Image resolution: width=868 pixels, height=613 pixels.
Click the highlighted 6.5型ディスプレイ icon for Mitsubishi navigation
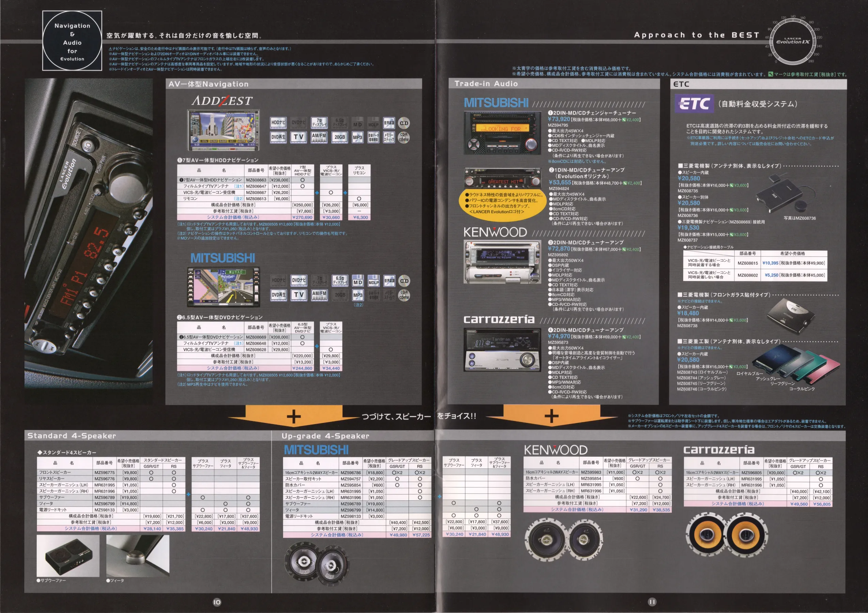[340, 280]
